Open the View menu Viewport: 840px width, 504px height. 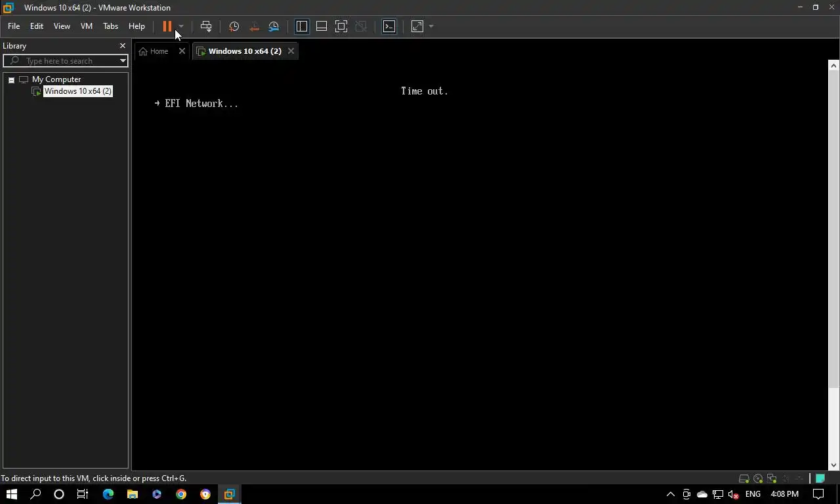tap(62, 26)
